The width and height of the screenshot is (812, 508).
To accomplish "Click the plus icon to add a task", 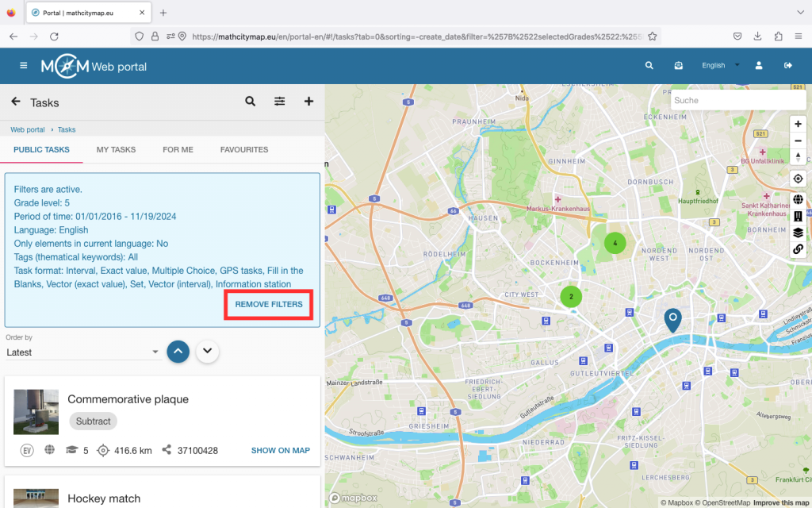I will (x=308, y=102).
